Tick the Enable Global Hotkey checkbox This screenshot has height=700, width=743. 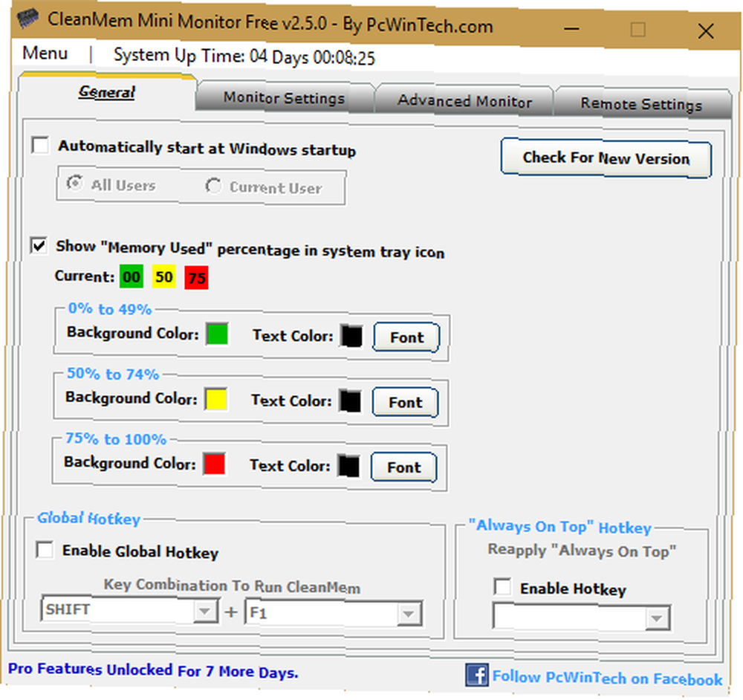point(45,550)
